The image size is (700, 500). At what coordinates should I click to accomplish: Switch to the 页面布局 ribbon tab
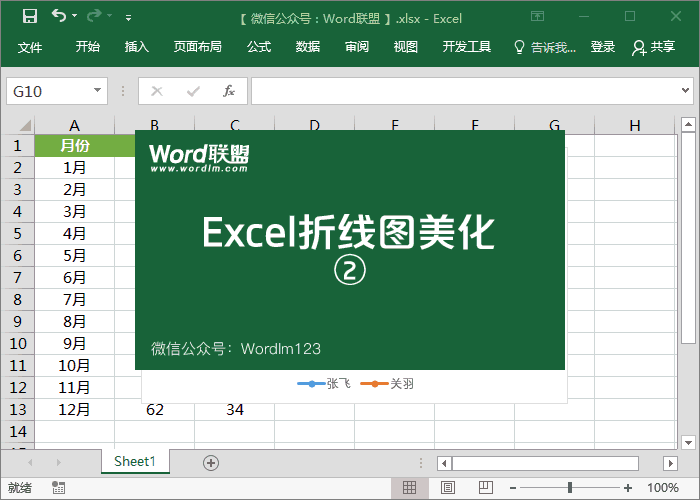198,46
